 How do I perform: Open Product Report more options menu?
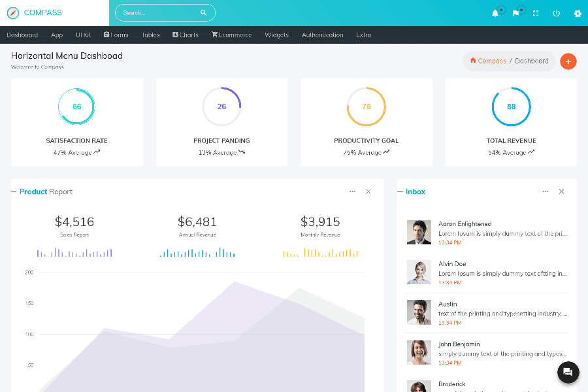point(352,191)
